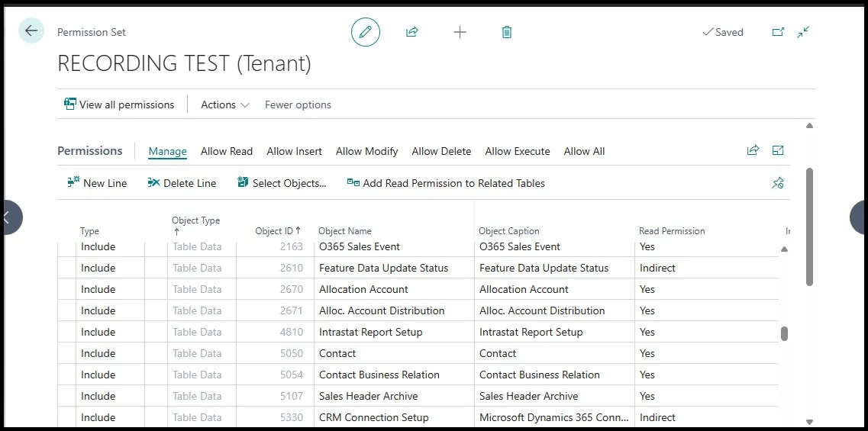The width and height of the screenshot is (868, 431).
Task: Delete permission set using trash icon
Action: [506, 32]
